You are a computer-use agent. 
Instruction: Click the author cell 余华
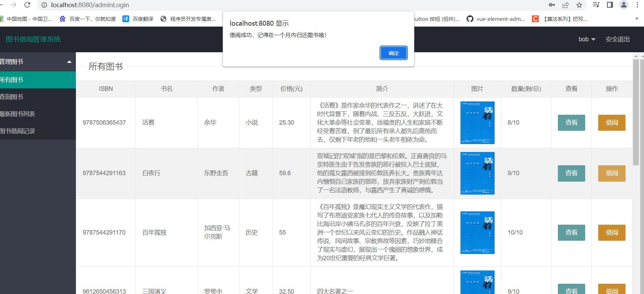point(210,123)
